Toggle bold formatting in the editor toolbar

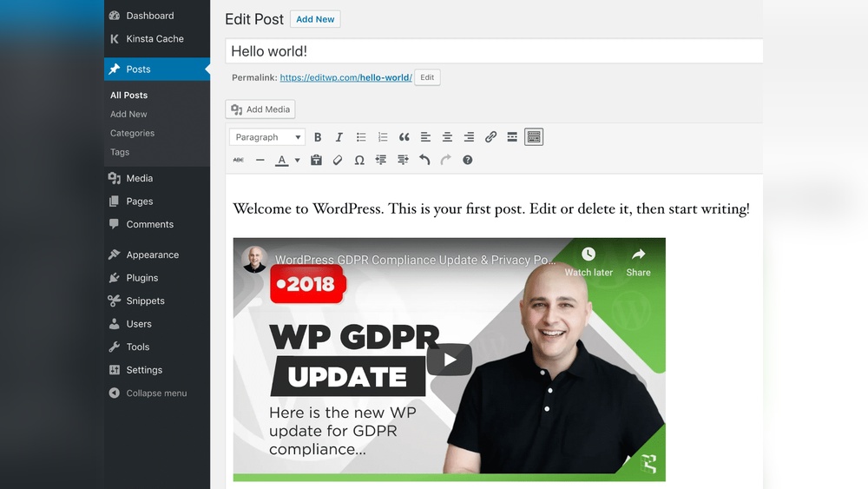(318, 136)
